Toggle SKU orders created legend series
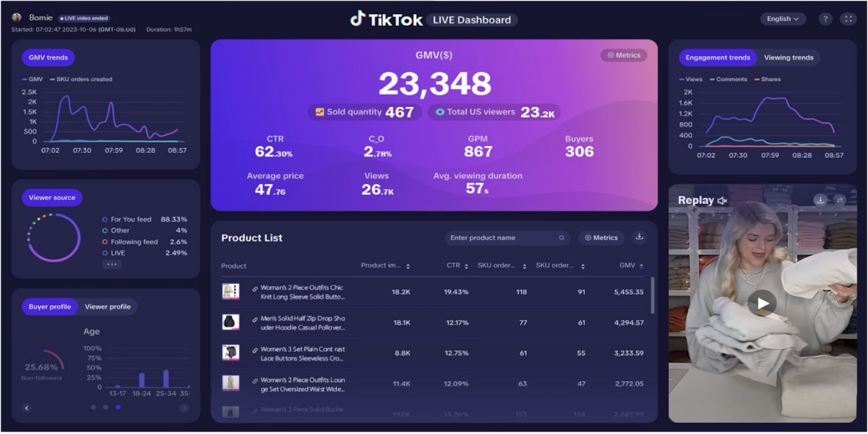The height and width of the screenshot is (434, 868). tap(81, 80)
